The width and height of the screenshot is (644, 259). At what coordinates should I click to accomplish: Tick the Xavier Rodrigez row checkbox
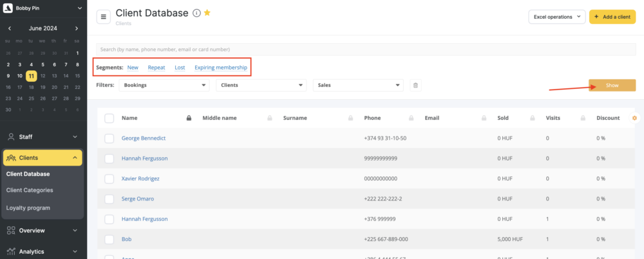[x=109, y=179]
